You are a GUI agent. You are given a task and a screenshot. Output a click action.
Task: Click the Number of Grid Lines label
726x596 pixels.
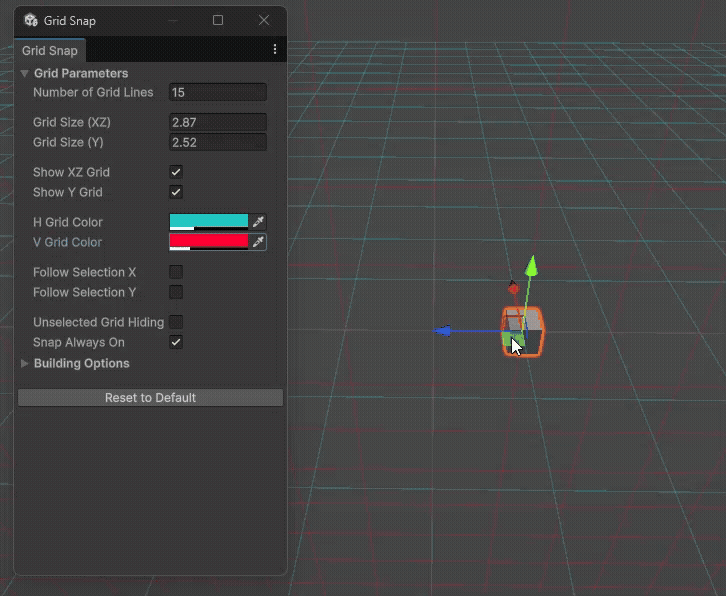[93, 92]
